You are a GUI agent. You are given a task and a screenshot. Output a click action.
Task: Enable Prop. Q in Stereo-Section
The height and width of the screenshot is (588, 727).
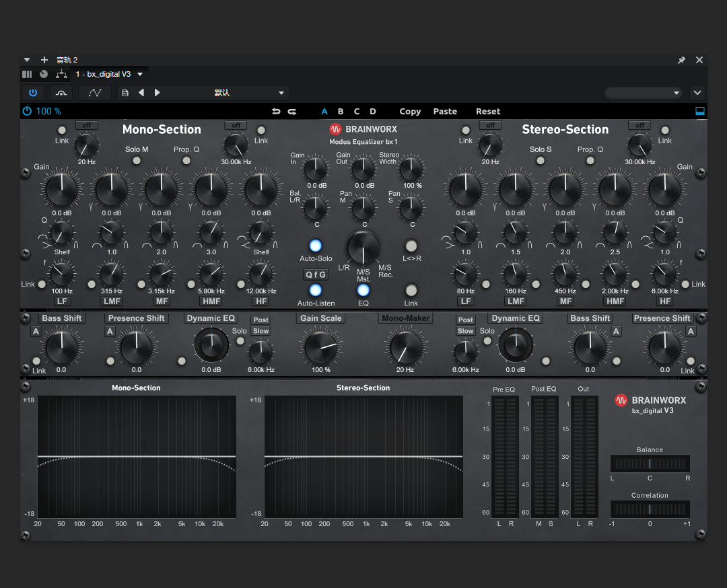tap(590, 161)
